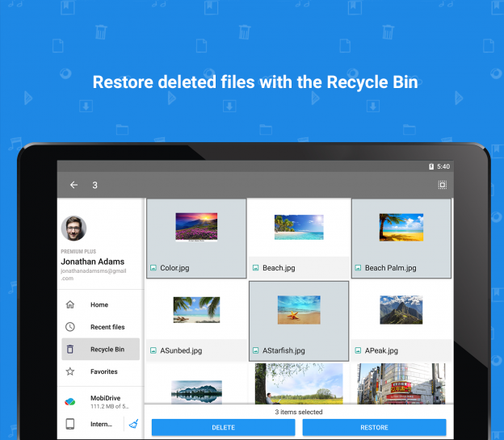Viewport: 504px width, 440px height.
Task: Click the 'Color.jpg' file name
Action: point(174,268)
